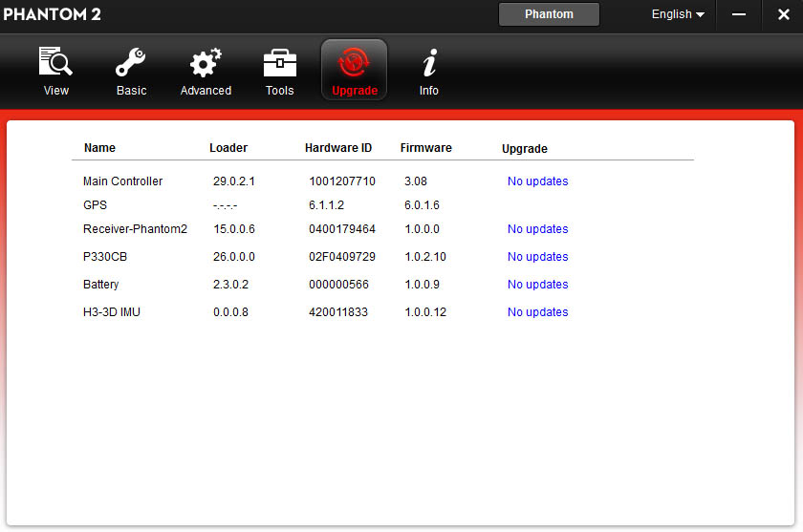Screen dimensions: 803x532
Task: Select the red Upgrade globe icon
Action: point(354,63)
